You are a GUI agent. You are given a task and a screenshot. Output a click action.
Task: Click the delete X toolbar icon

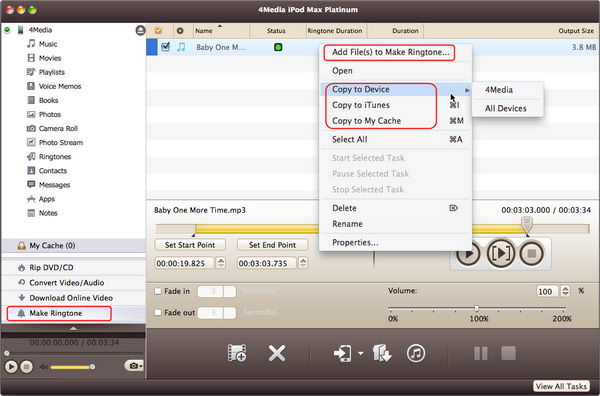(x=277, y=353)
